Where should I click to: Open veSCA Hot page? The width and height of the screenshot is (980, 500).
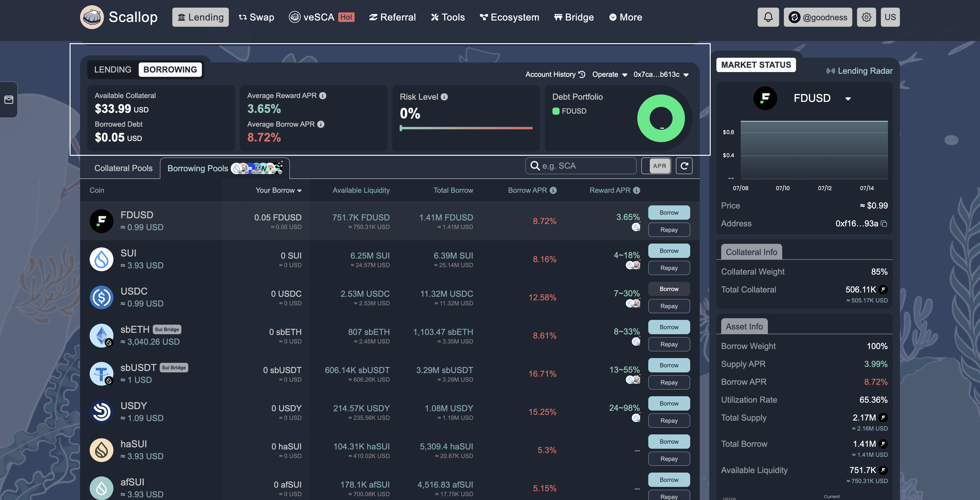[x=322, y=17]
